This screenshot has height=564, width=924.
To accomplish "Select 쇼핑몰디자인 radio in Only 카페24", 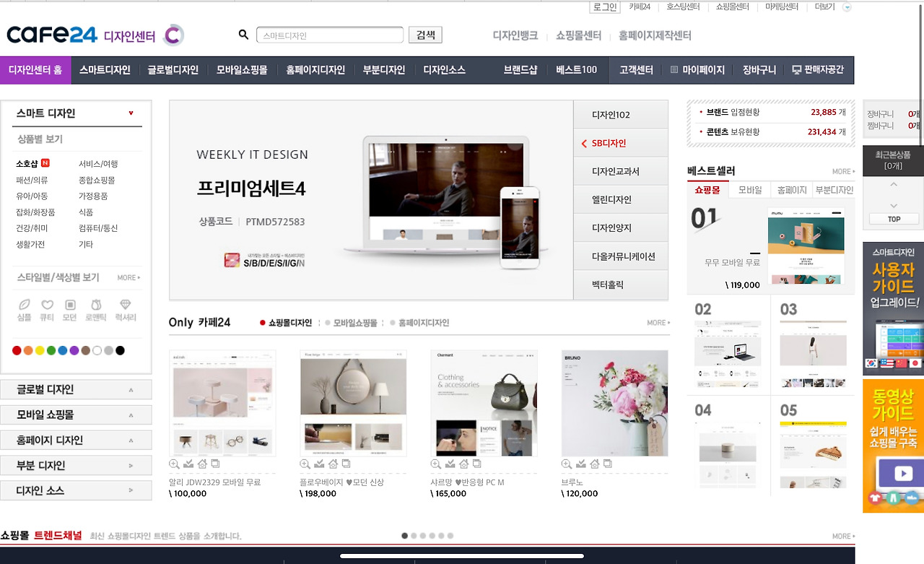I will coord(263,323).
